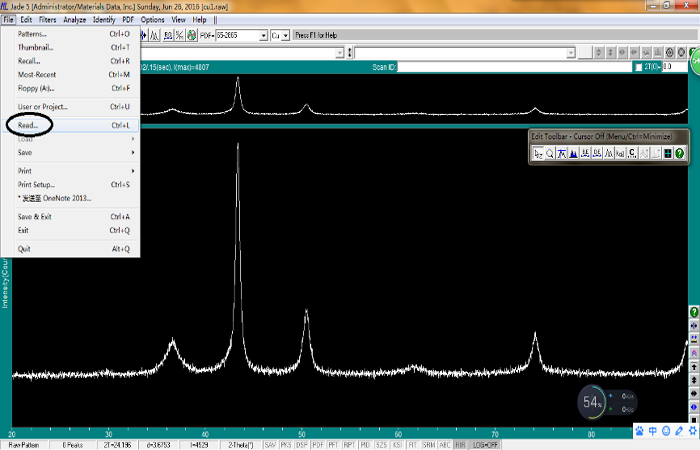Click in the Scan ID input field

pyautogui.click(x=514, y=67)
